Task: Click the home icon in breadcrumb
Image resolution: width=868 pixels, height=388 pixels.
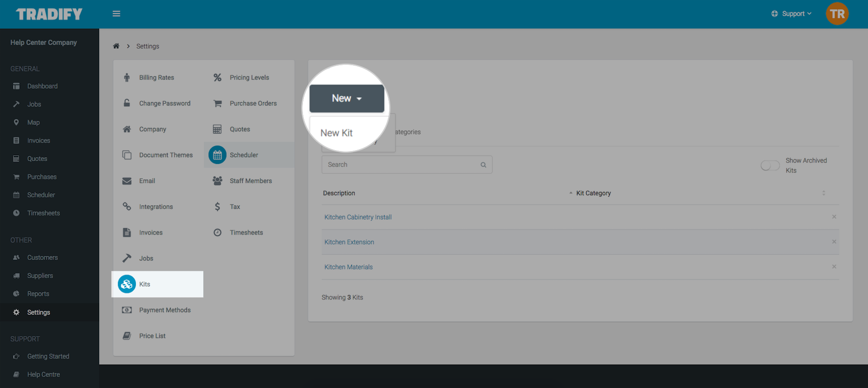Action: pos(116,46)
